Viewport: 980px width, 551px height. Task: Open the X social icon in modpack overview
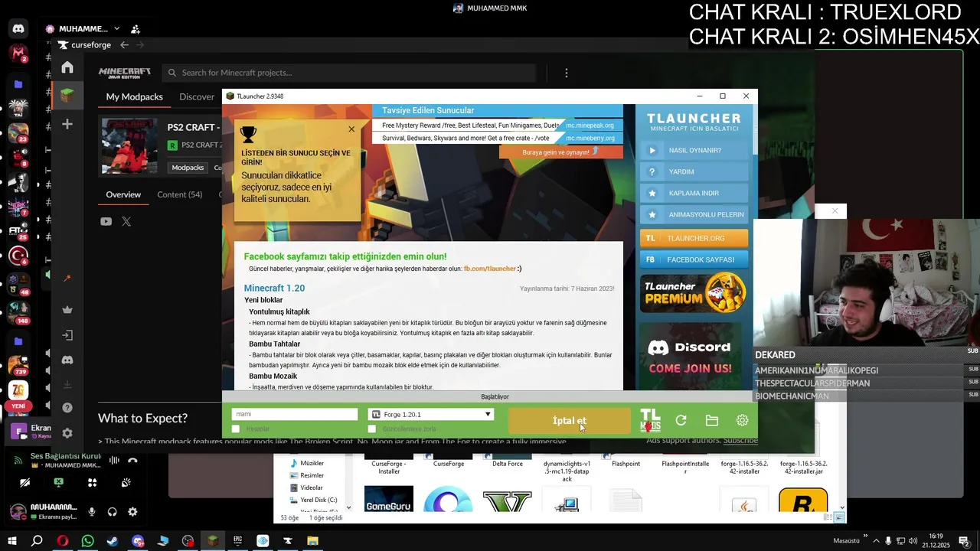tap(126, 222)
